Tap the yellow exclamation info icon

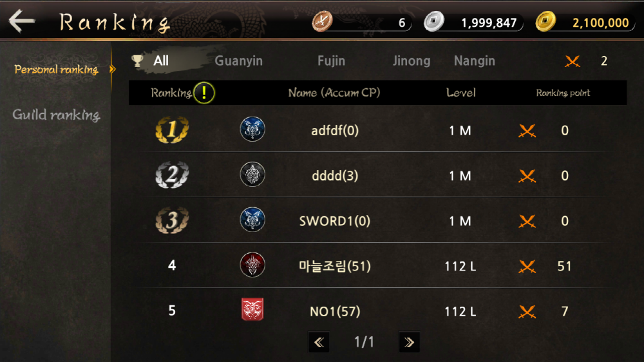tap(204, 93)
